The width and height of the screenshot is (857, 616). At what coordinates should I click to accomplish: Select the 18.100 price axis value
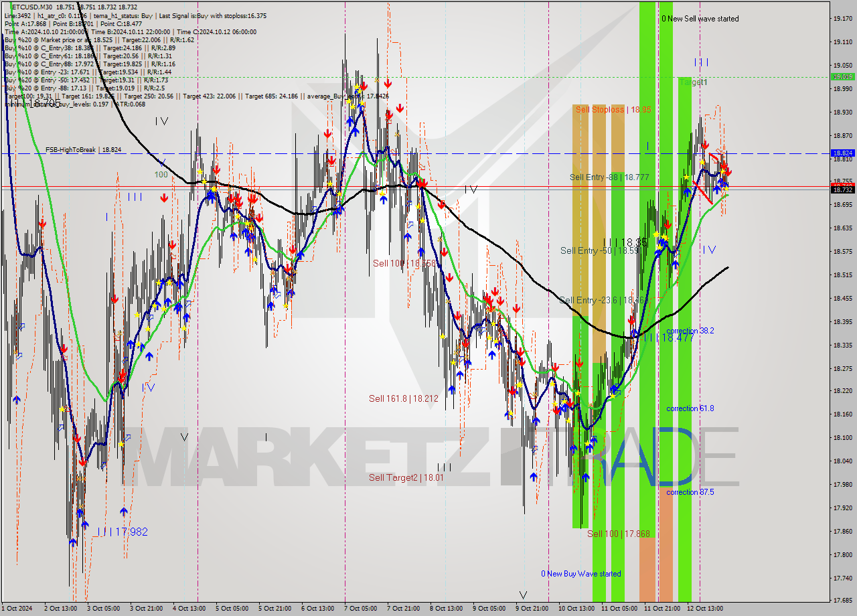coord(842,438)
